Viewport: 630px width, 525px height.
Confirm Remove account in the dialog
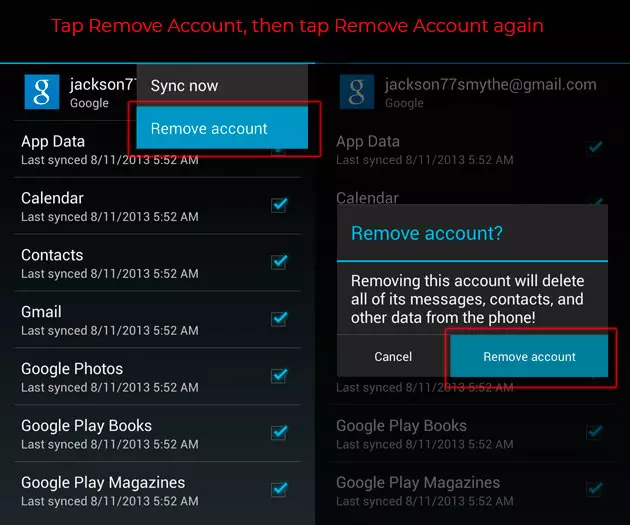529,357
